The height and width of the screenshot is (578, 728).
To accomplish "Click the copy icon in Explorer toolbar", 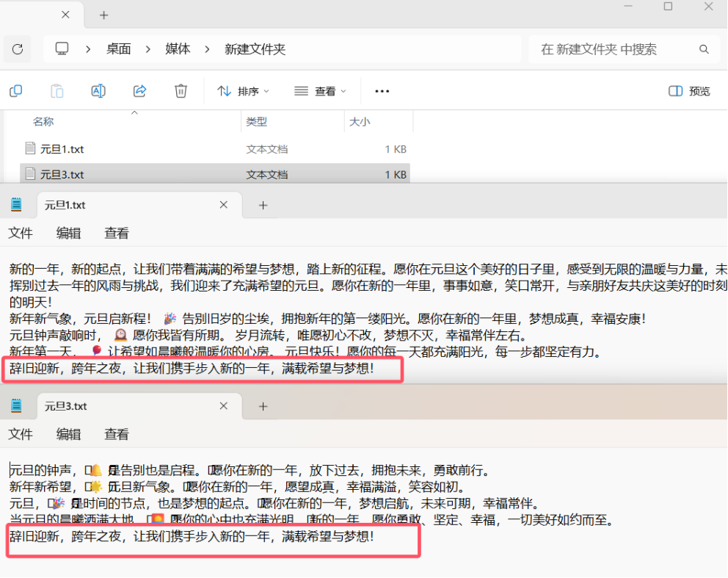I will click(x=15, y=91).
